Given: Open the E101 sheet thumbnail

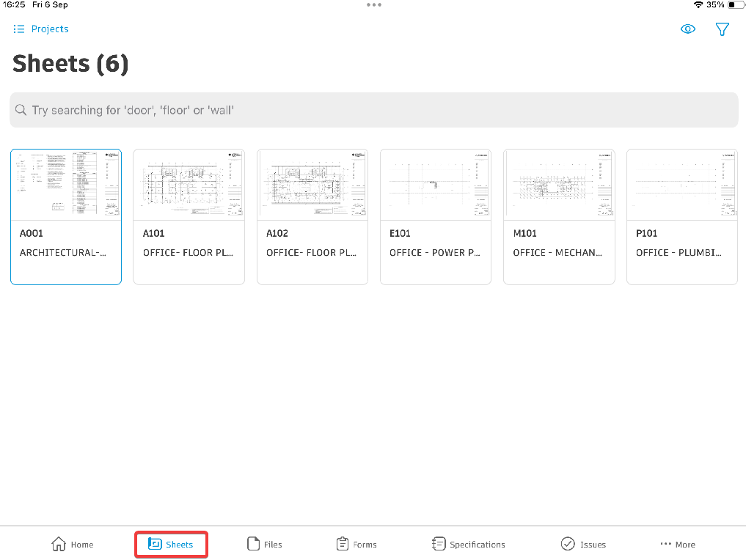Looking at the screenshot, I should (x=435, y=185).
